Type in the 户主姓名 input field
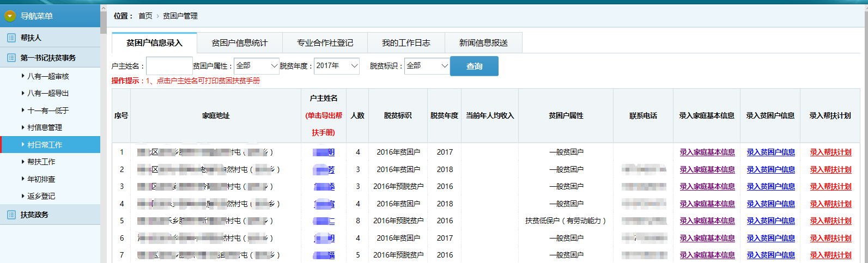The width and height of the screenshot is (868, 263). click(169, 66)
